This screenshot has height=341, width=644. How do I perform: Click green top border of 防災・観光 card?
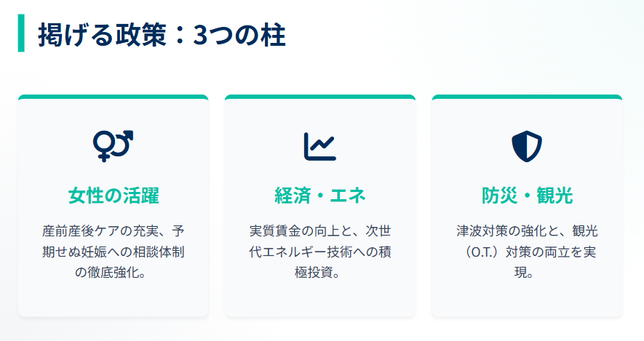pyautogui.click(x=527, y=97)
